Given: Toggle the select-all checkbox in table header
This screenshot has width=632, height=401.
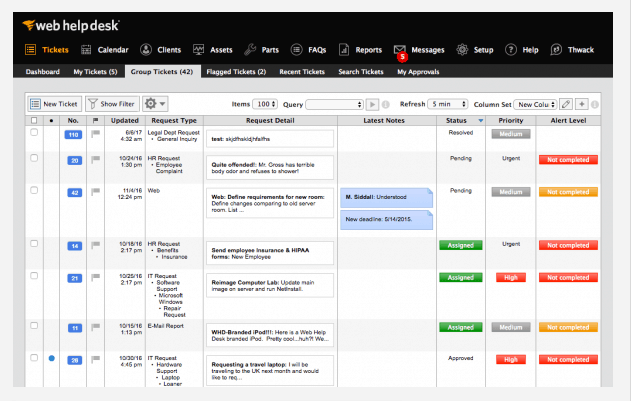Looking at the screenshot, I should (x=34, y=120).
